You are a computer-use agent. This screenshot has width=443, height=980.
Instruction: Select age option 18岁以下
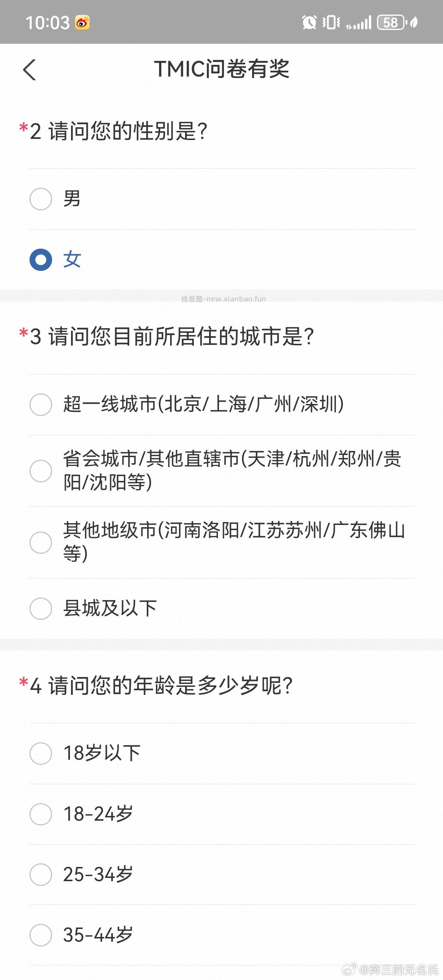[x=41, y=753]
